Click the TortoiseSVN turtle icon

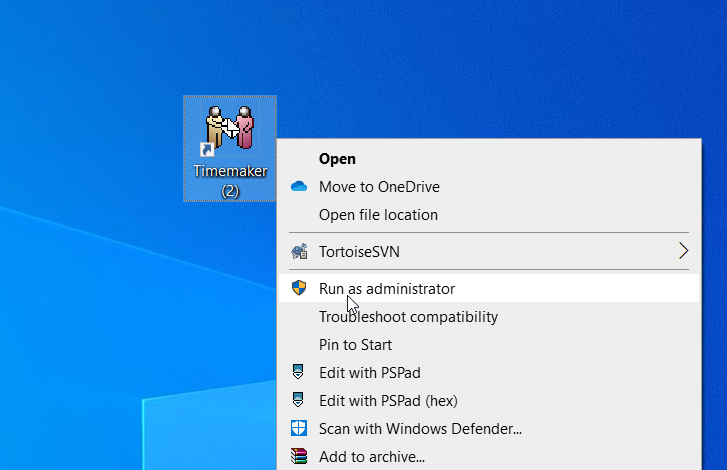tap(299, 251)
